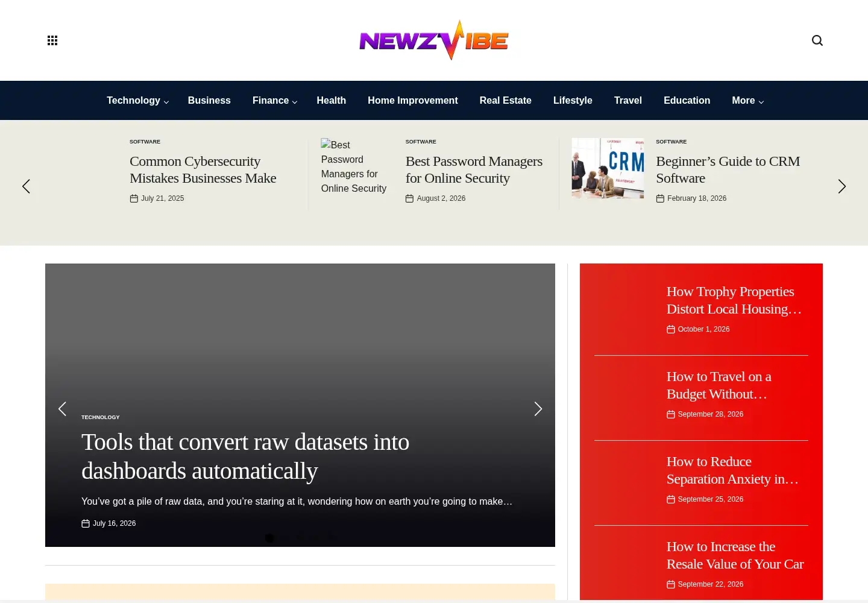The image size is (868, 603).
Task: Open How Trophy Properties Distort Local Housing
Action: click(734, 300)
